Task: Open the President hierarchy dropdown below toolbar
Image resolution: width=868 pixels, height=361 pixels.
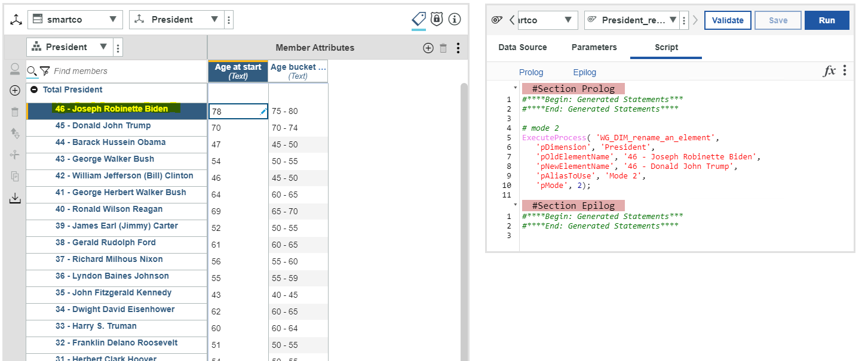Action: (69, 48)
